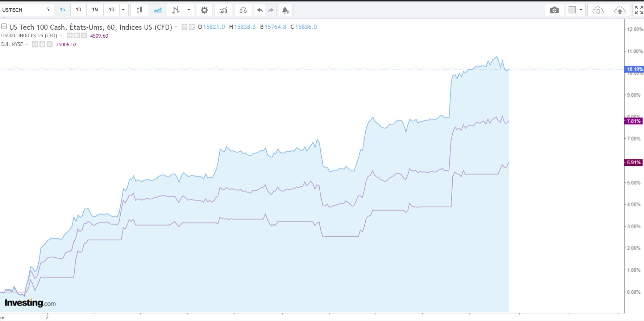The width and height of the screenshot is (644, 321).
Task: Open the US Tech 100 series settings gear
Action: pos(191,27)
